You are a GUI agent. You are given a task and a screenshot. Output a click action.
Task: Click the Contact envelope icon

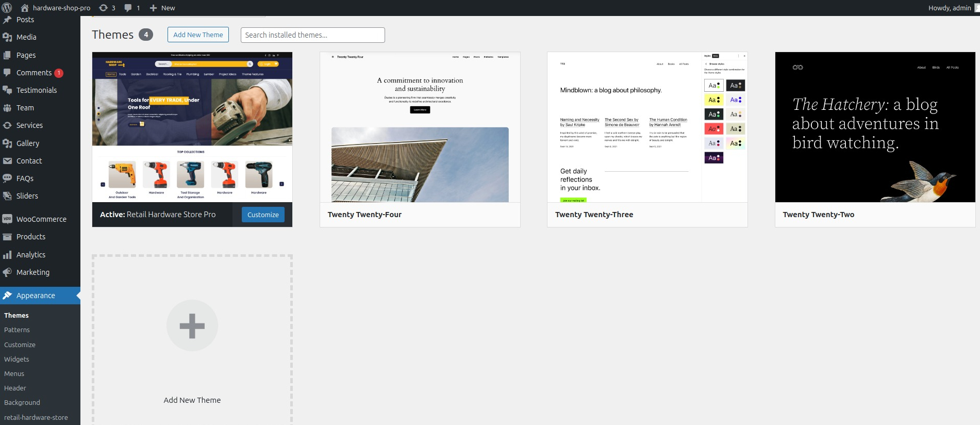pos(7,161)
